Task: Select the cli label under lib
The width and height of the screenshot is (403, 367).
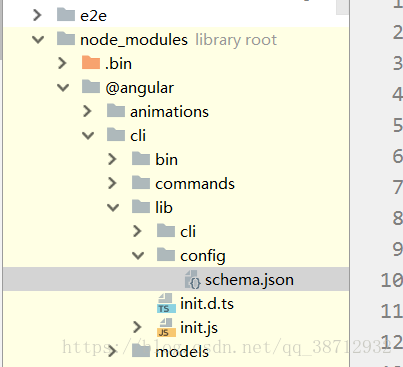Action: [188, 232]
